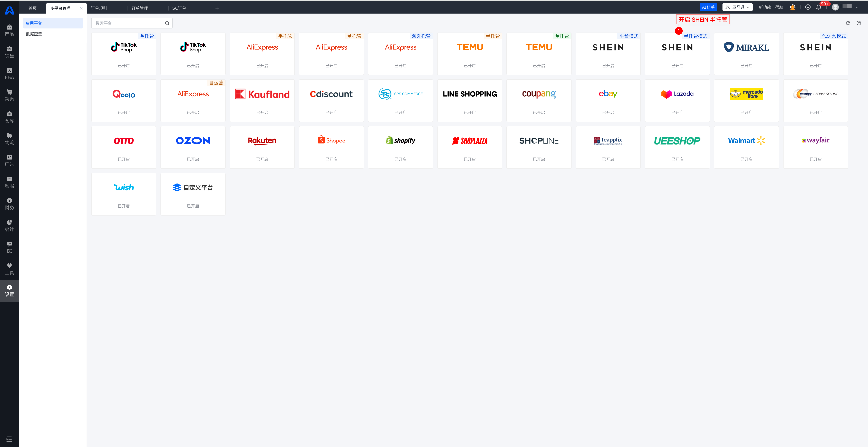This screenshot has height=447, width=868.
Task: Open the customer support headset icon
Action: coord(793,7)
